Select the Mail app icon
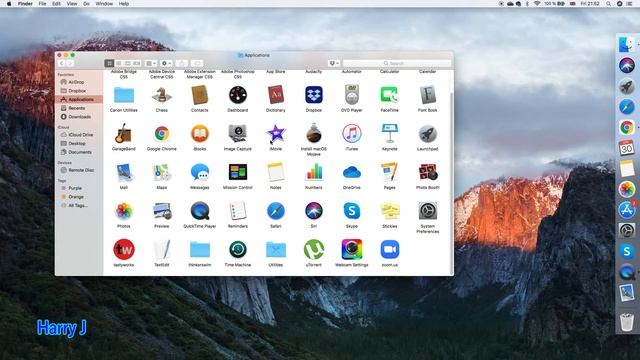The image size is (640, 360). 124,173
